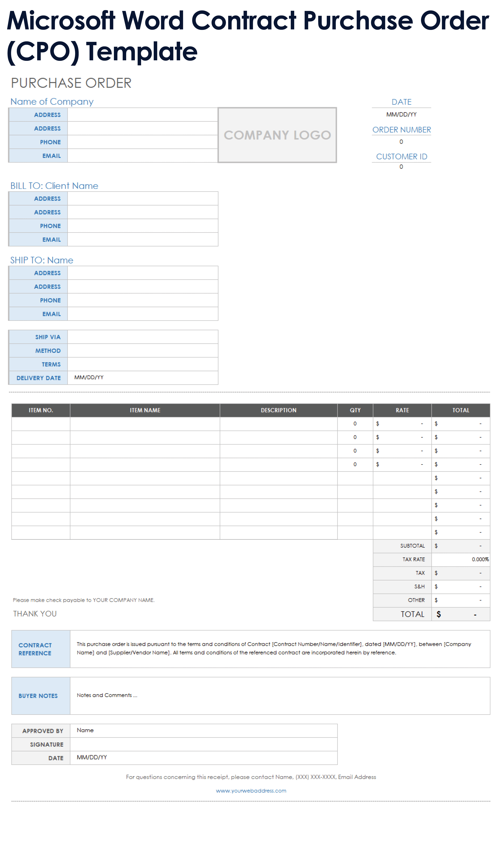Click the QTY column header
This screenshot has height=857, width=504.
(355, 410)
